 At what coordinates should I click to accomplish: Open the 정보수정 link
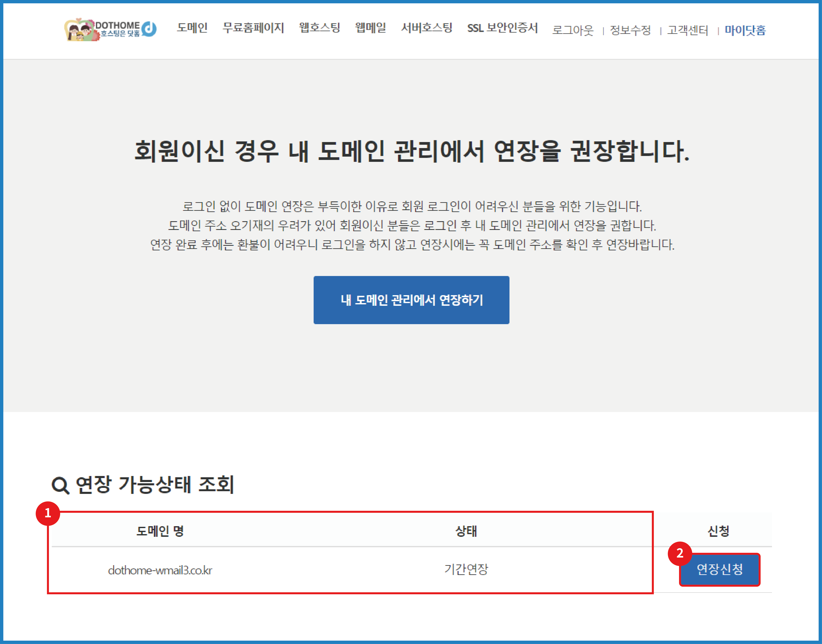[x=630, y=30]
